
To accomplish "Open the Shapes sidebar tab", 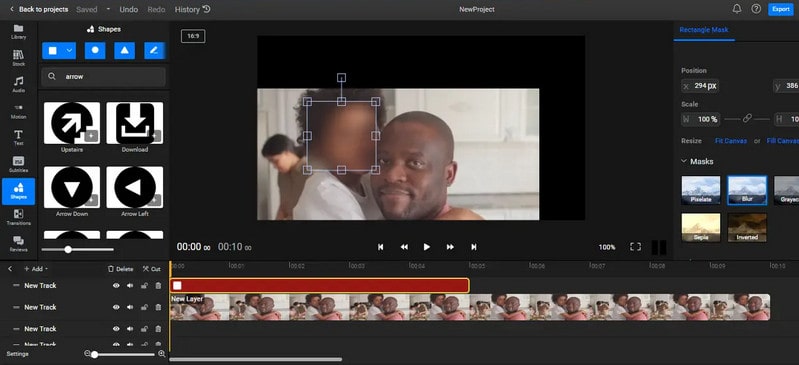I will pos(18,191).
